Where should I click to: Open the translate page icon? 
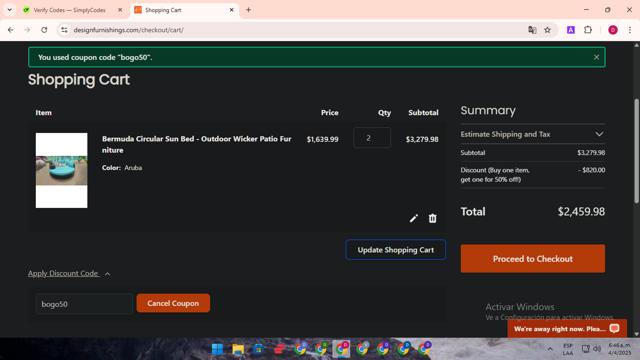(x=532, y=30)
